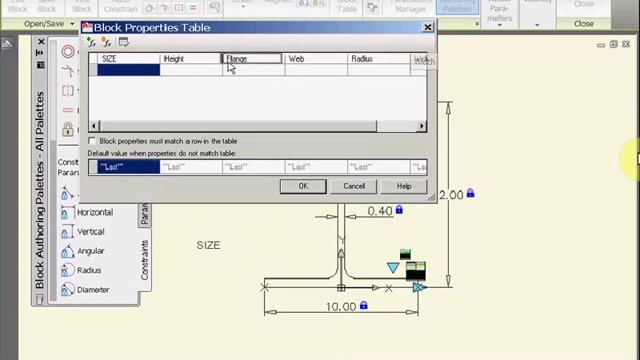Click the table scrollbar right arrow
Viewport: 640px width, 360px height.
tap(422, 126)
